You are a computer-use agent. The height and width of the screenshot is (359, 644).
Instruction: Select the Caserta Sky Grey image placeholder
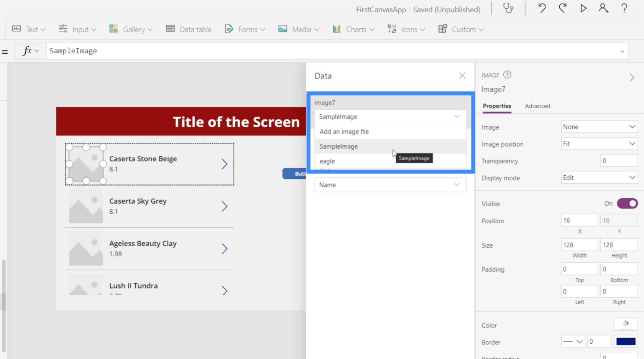point(86,206)
